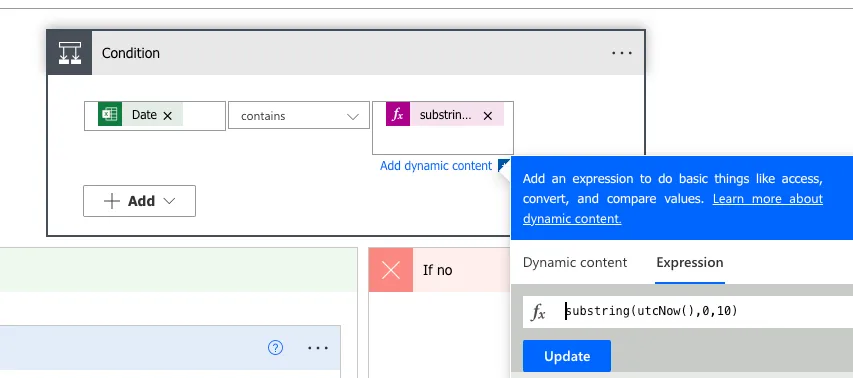Open the Condition card ellipsis menu
Screen dimensions: 853x378
tap(622, 53)
